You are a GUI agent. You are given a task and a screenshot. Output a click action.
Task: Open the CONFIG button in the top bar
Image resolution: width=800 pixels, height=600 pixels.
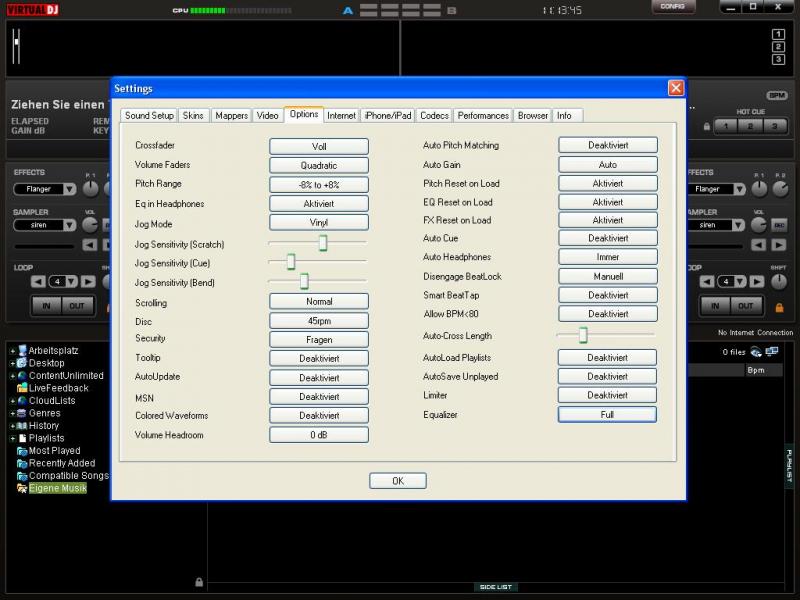coord(673,7)
